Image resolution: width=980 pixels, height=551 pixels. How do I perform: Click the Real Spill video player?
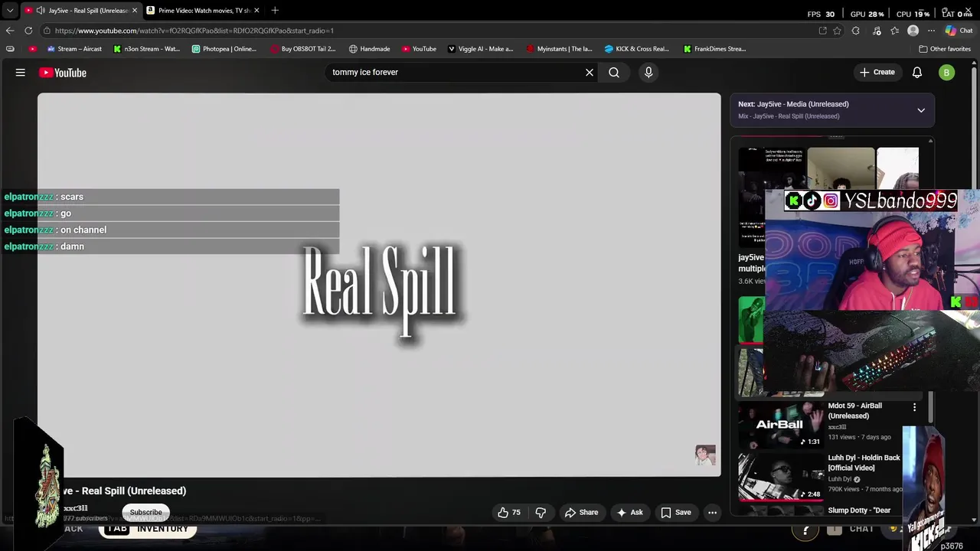point(379,285)
